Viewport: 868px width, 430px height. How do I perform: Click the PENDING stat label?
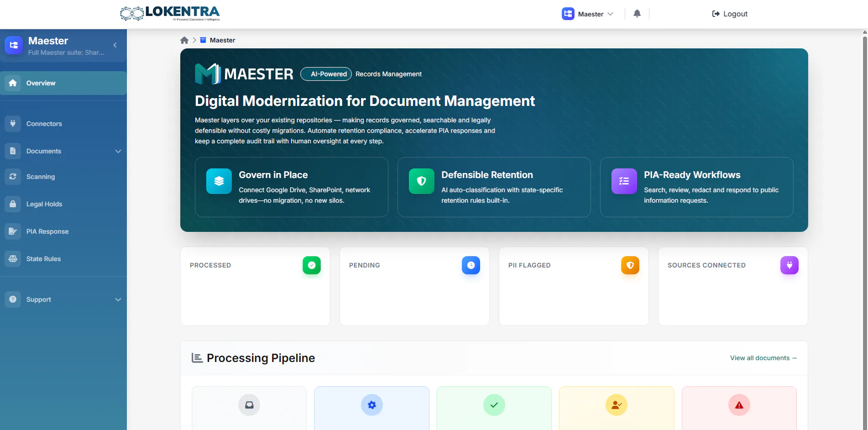(365, 265)
